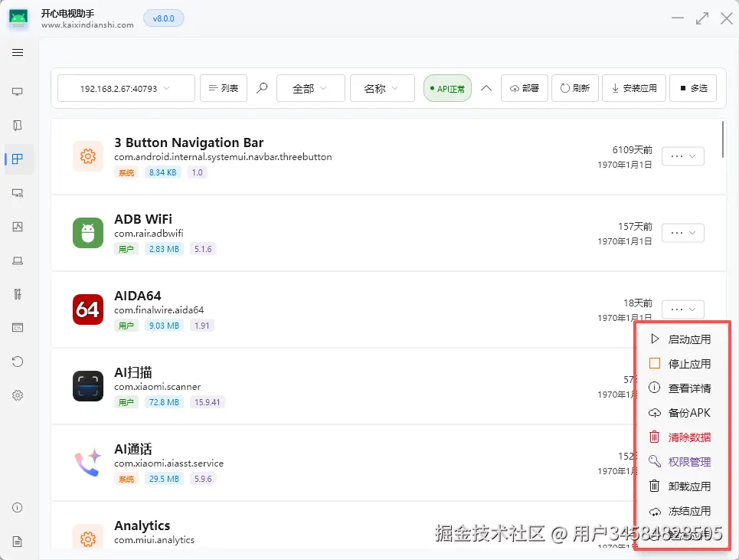
Task: Click the AIDA64 app icon
Action: tap(88, 309)
